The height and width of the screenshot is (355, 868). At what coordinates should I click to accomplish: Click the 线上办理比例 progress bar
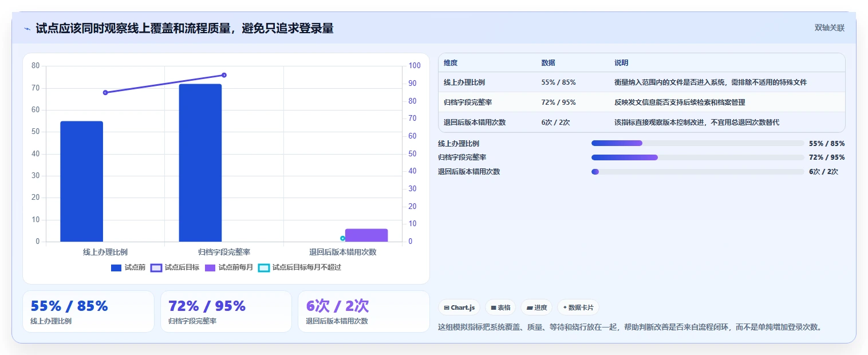698,143
